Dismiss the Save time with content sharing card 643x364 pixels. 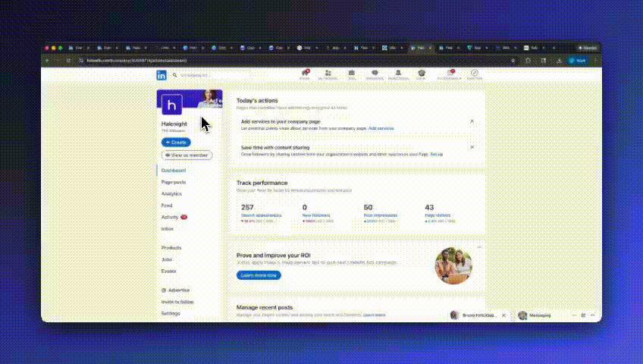(x=472, y=147)
